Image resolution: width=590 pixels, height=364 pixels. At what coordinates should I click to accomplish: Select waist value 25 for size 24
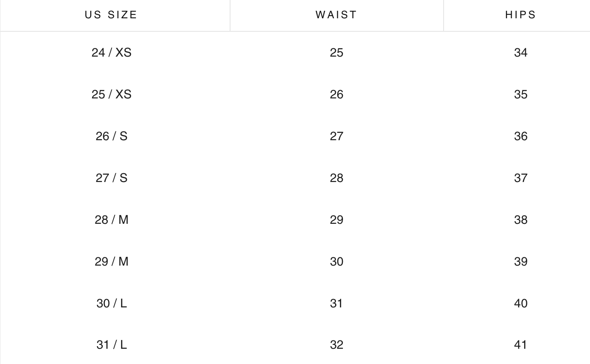(x=336, y=53)
